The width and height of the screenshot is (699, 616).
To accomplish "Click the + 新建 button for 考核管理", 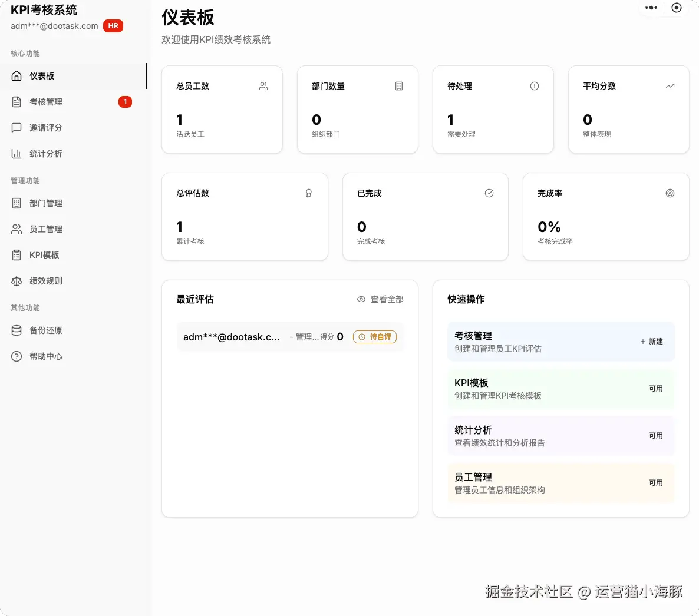I will 651,342.
